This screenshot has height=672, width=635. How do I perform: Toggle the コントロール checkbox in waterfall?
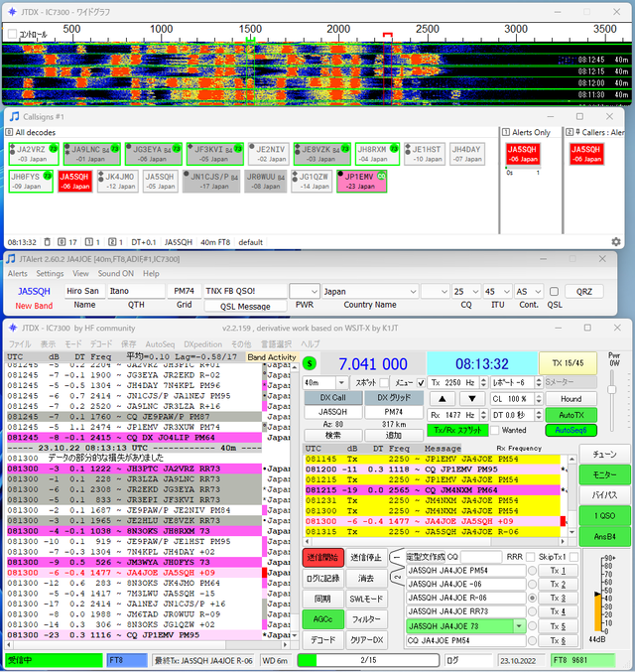(13, 34)
